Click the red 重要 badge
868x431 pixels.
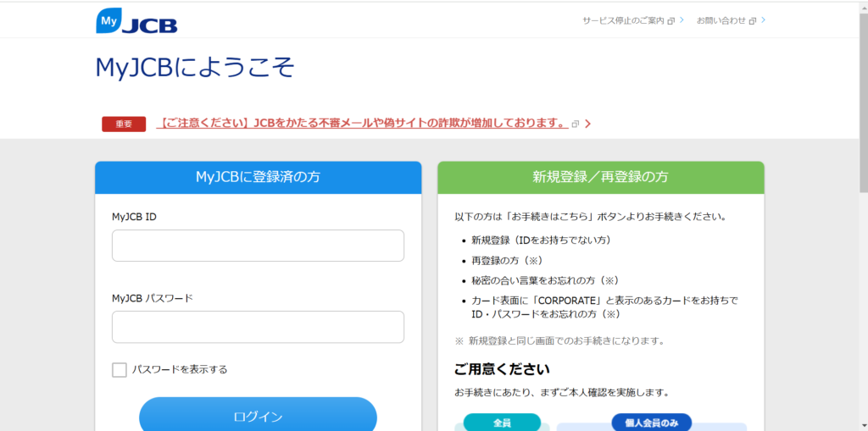[124, 124]
